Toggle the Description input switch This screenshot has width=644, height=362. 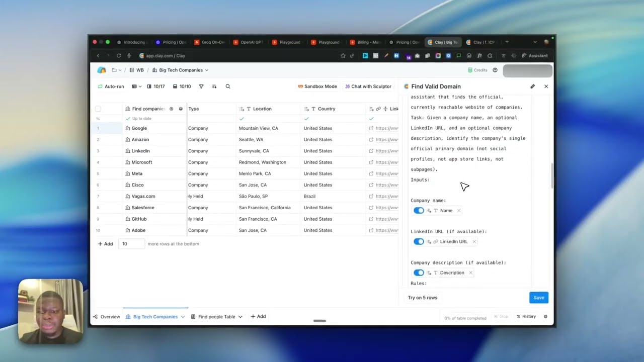click(x=419, y=273)
